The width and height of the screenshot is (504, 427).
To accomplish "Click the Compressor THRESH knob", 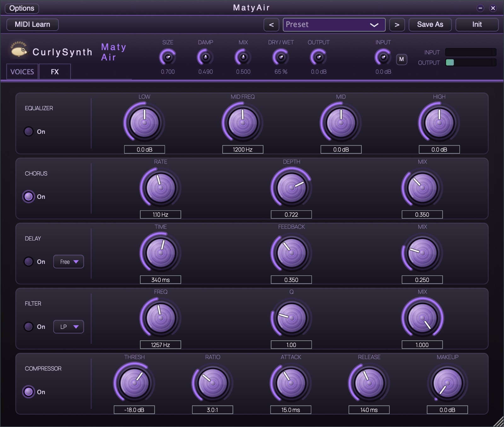I will point(135,383).
